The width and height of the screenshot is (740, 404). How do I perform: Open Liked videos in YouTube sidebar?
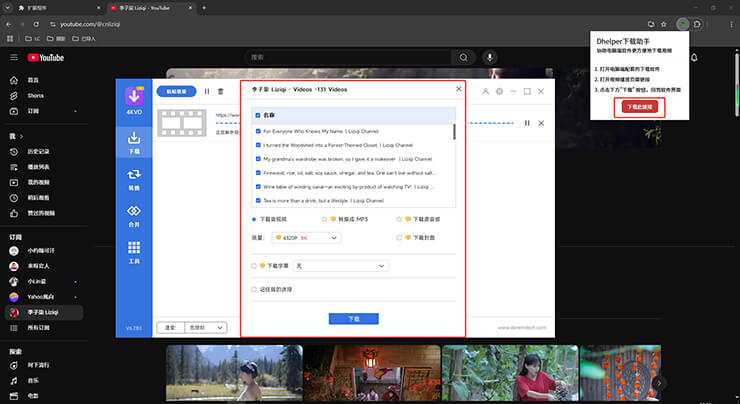tap(43, 213)
